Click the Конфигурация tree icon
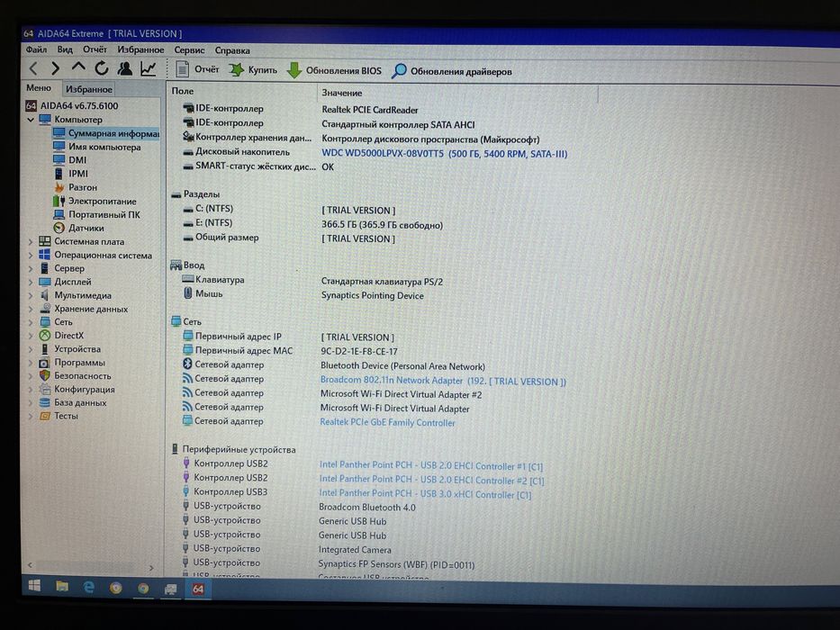The height and width of the screenshot is (630, 840). [x=44, y=389]
